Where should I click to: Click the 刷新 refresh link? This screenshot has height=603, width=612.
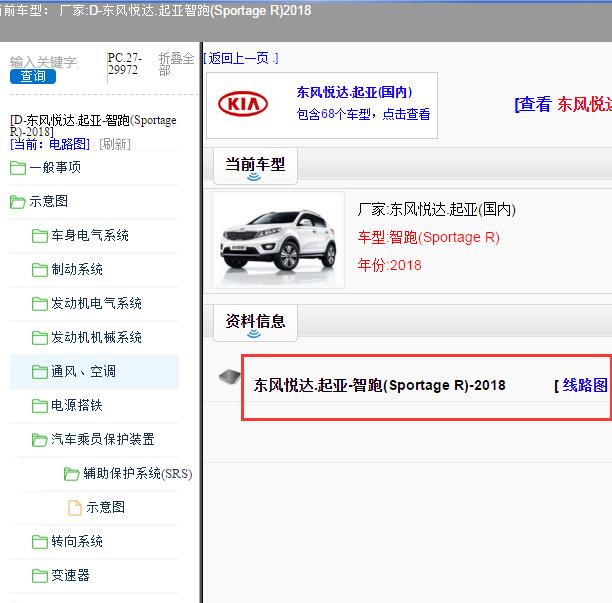click(115, 144)
